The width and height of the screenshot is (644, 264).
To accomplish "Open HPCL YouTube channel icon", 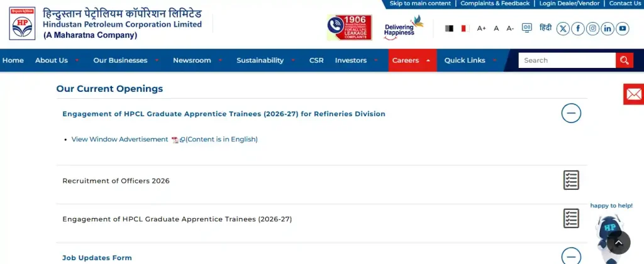I will point(622,28).
